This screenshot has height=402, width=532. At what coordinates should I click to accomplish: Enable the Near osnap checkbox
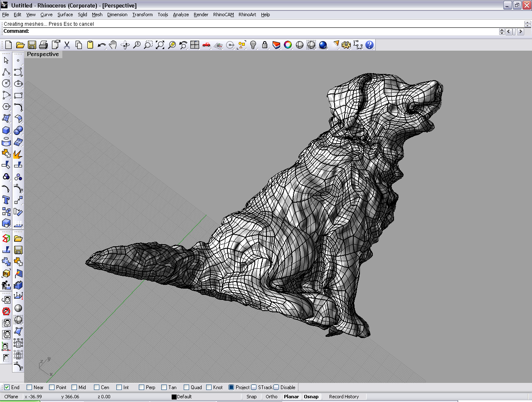[x=30, y=387]
